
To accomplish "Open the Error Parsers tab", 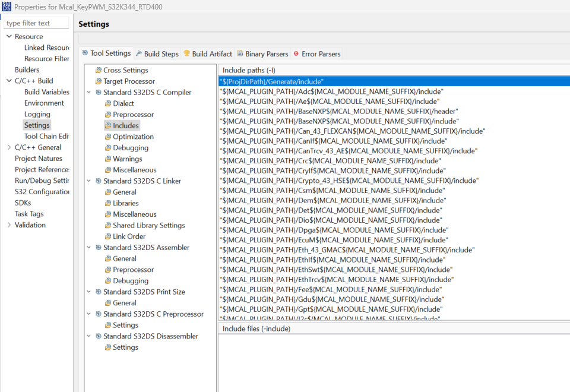I will (317, 54).
